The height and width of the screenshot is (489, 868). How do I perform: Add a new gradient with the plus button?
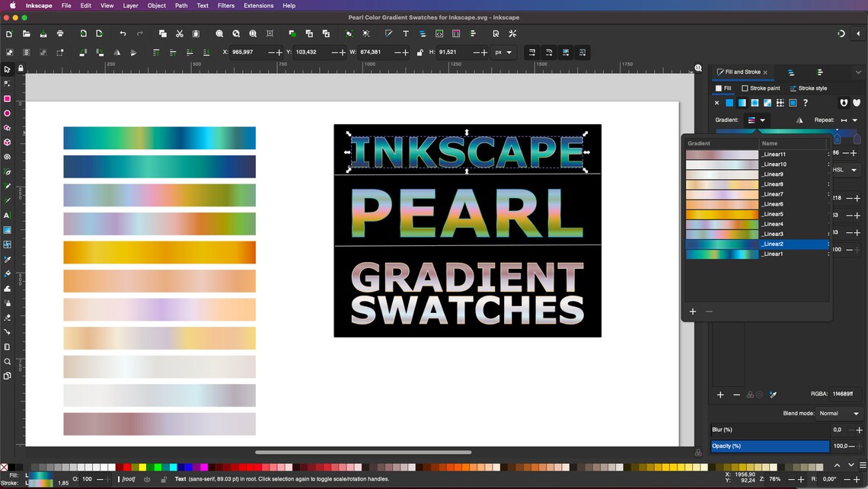(x=693, y=312)
